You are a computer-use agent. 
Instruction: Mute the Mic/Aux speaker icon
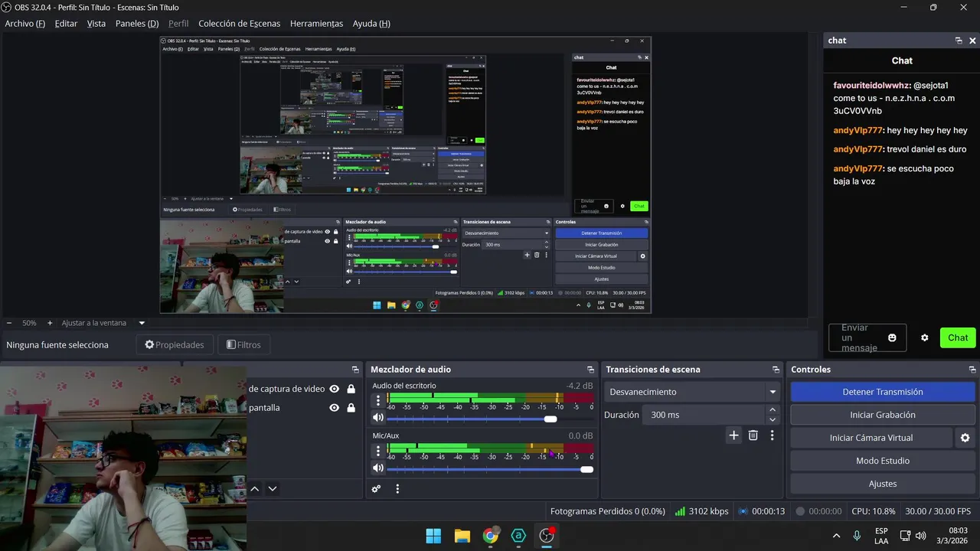click(377, 468)
